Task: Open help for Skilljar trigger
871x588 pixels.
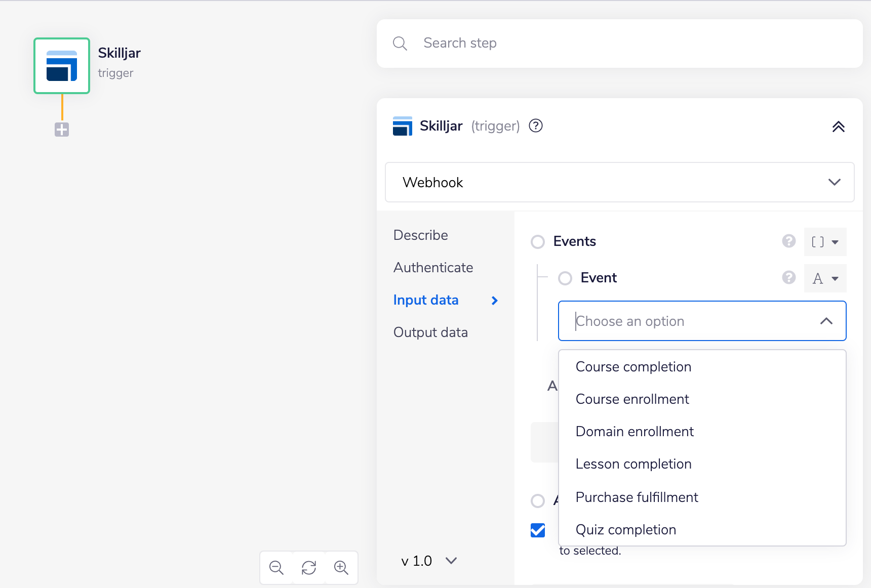Action: [x=536, y=125]
